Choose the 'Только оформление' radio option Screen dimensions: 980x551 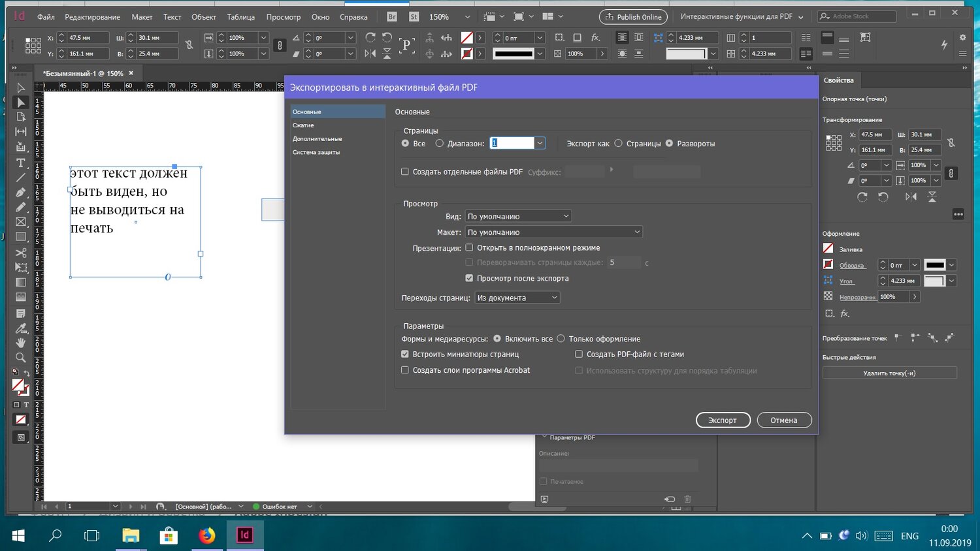[x=561, y=339]
